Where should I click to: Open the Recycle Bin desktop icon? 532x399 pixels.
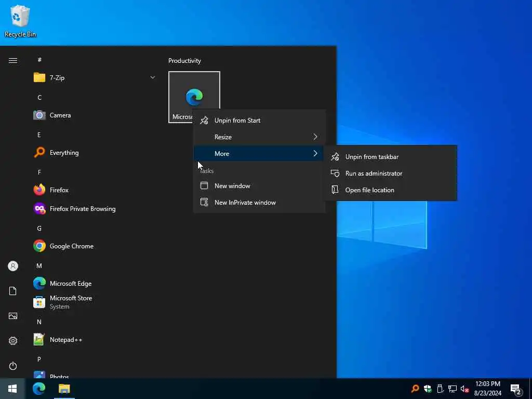coord(20,21)
